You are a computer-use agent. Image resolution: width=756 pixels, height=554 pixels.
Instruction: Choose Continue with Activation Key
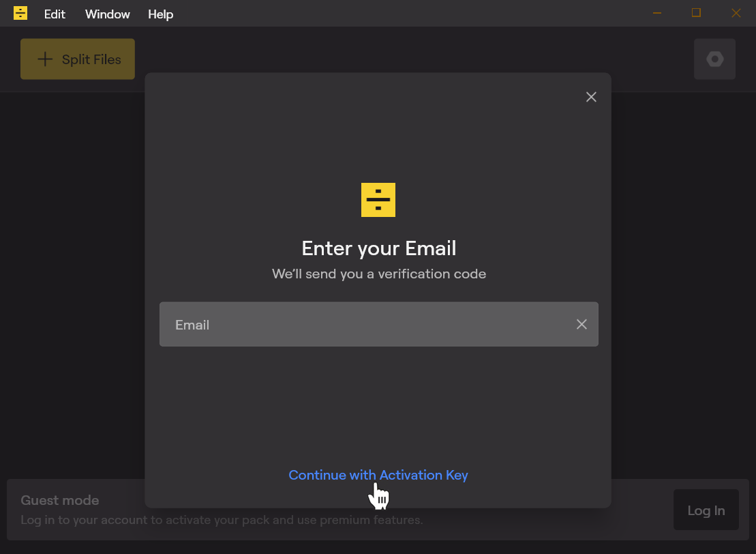378,475
